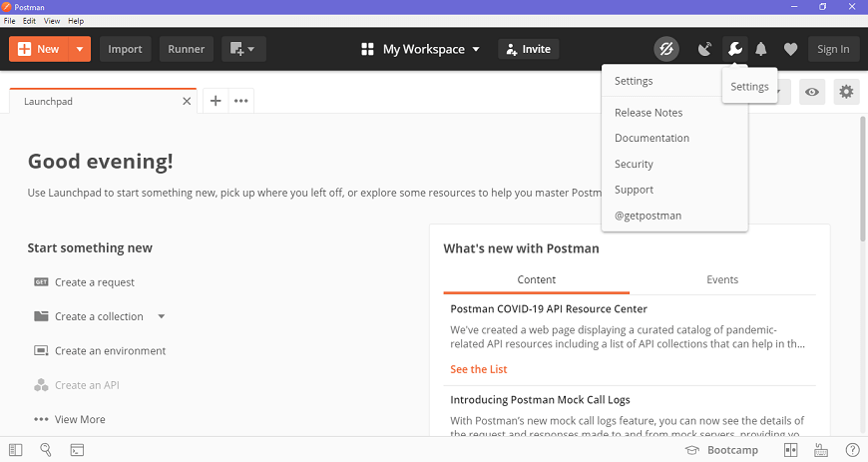
Task: Toggle environment quick look eye icon
Action: (812, 92)
